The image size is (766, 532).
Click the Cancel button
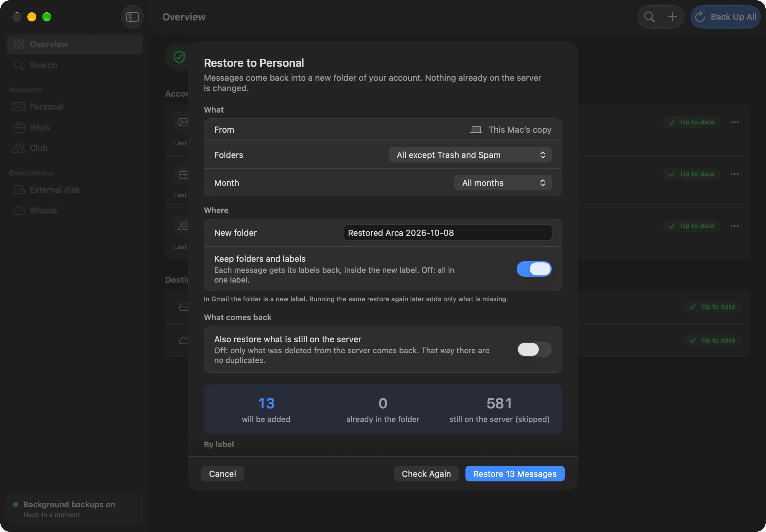coord(222,474)
